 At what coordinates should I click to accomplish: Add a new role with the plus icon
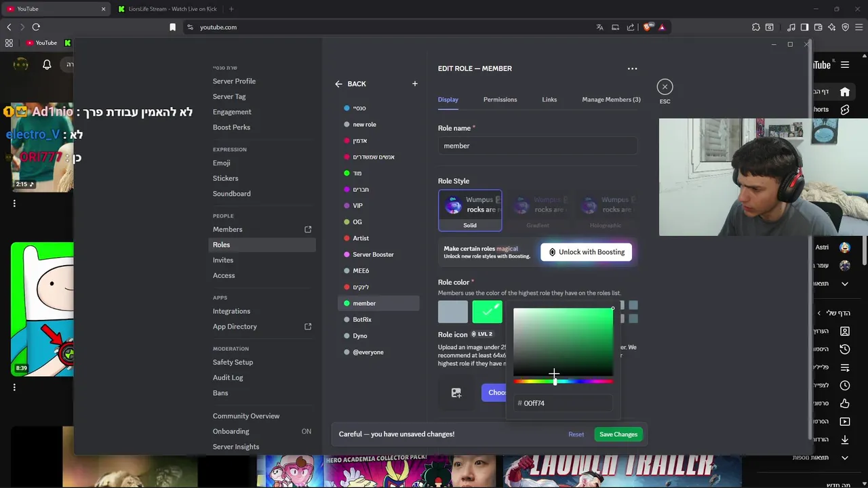pyautogui.click(x=415, y=84)
